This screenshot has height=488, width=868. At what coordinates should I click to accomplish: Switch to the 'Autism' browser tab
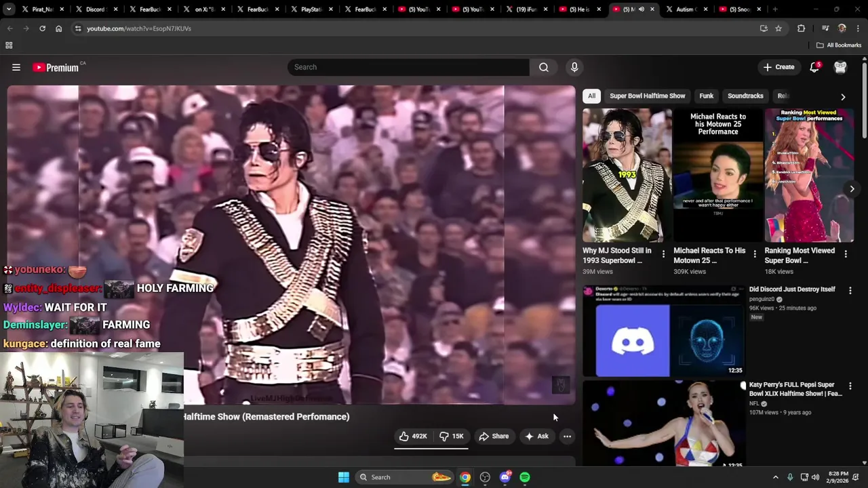(688, 9)
